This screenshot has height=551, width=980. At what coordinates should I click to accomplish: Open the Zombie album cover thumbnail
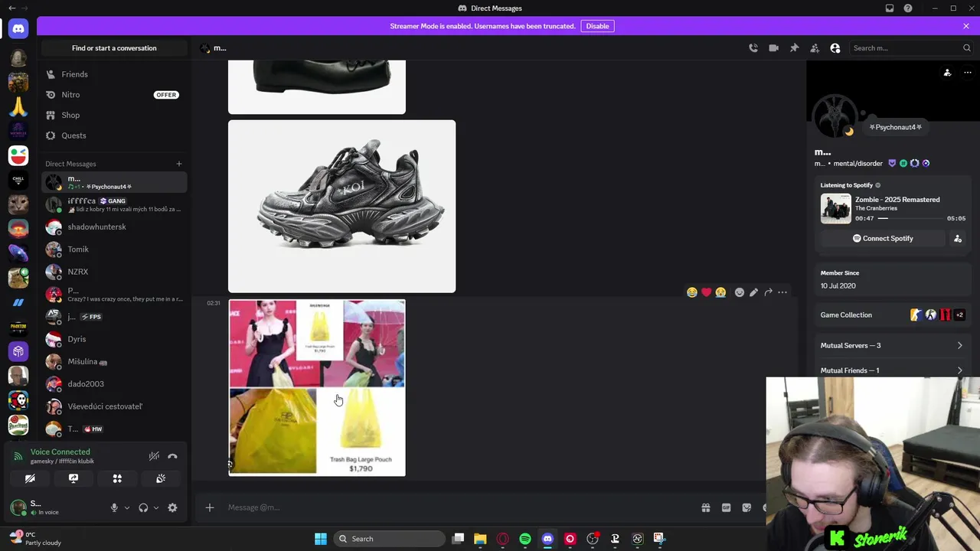tap(835, 209)
